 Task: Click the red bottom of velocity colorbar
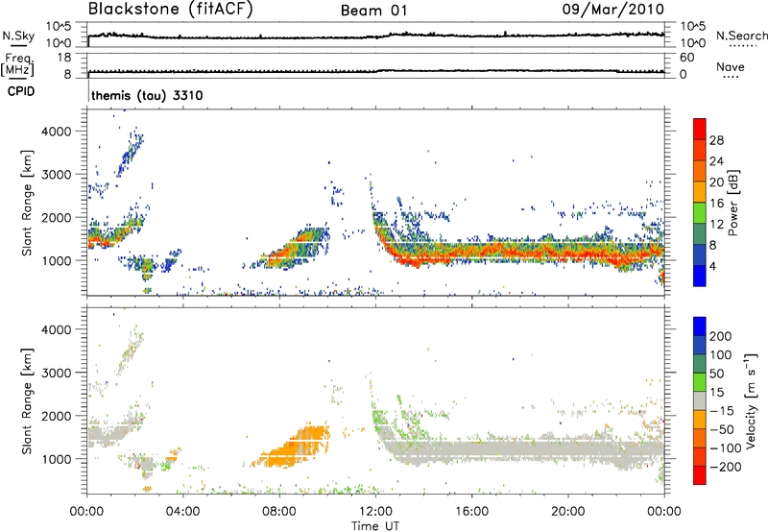[x=700, y=475]
